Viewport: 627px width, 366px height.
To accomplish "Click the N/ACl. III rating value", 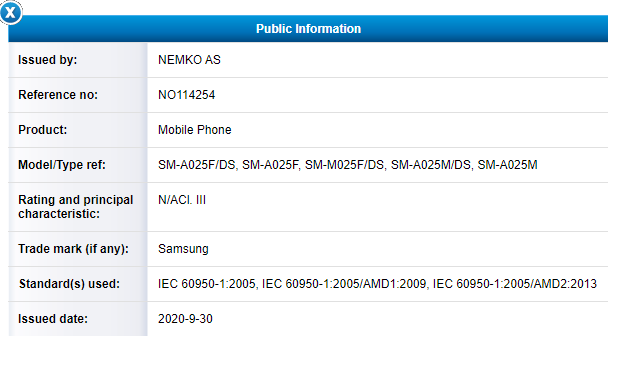I will point(182,200).
